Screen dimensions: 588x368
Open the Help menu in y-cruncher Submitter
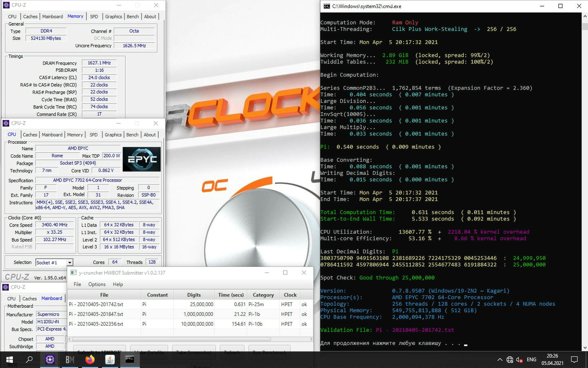pos(118,284)
